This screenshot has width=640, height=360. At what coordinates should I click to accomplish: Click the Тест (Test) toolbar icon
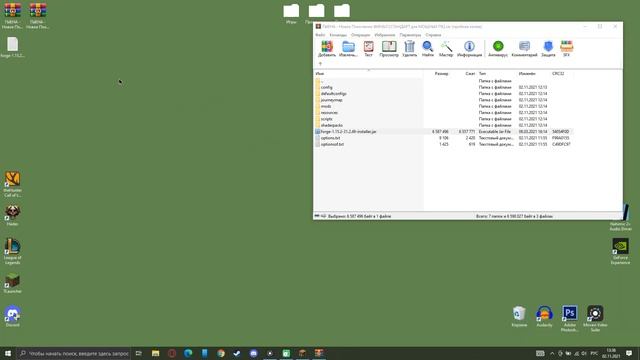(x=368, y=49)
